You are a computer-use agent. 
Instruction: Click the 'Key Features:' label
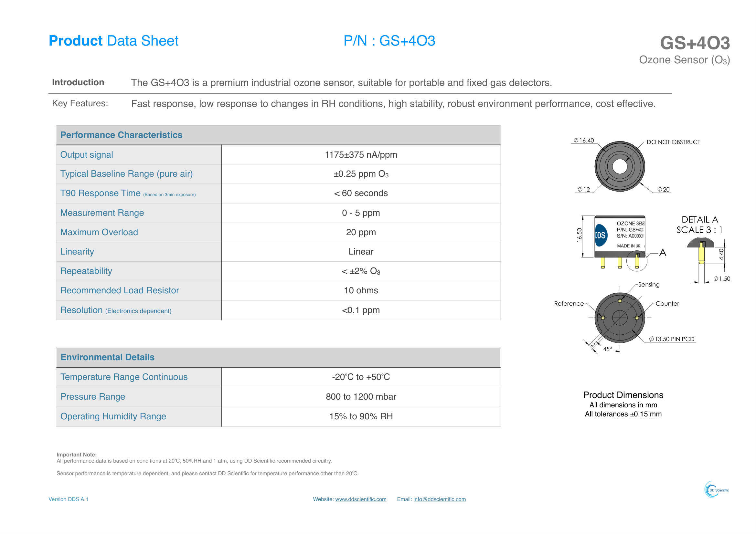[80, 103]
